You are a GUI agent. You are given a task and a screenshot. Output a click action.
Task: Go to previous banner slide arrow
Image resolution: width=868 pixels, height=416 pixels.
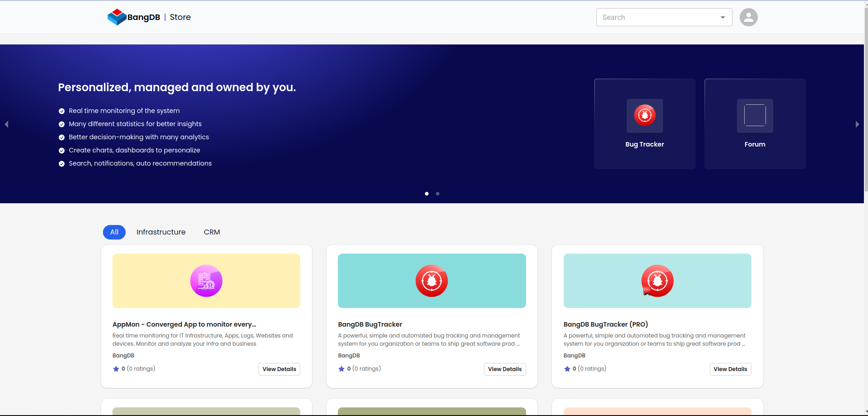(x=6, y=124)
